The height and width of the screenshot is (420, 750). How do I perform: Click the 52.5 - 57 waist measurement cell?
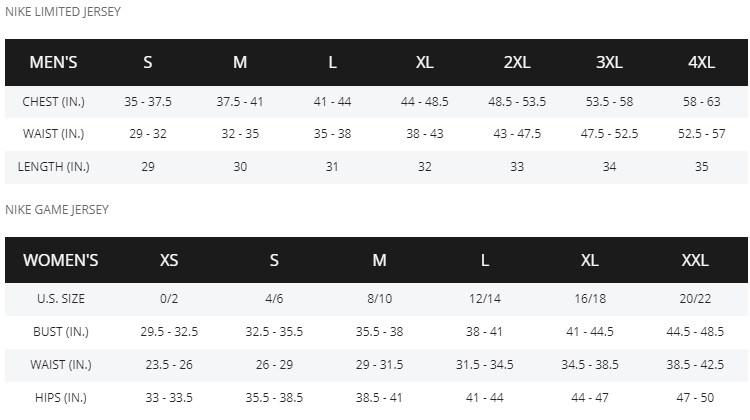pos(701,134)
